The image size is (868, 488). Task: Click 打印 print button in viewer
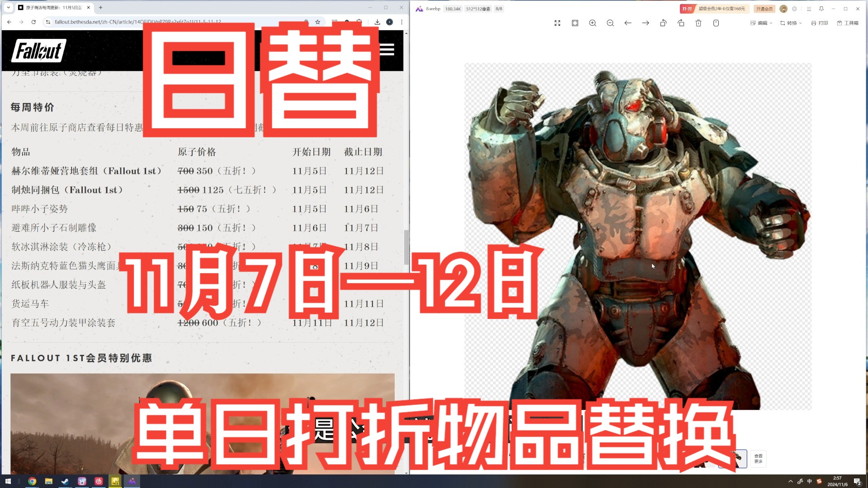coord(820,23)
